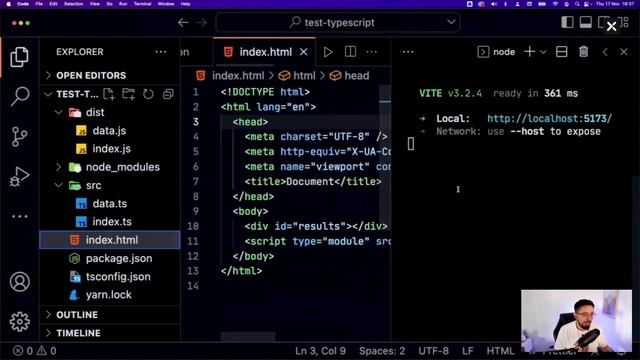Split the editor right
The width and height of the screenshot is (640, 360).
(x=350, y=52)
